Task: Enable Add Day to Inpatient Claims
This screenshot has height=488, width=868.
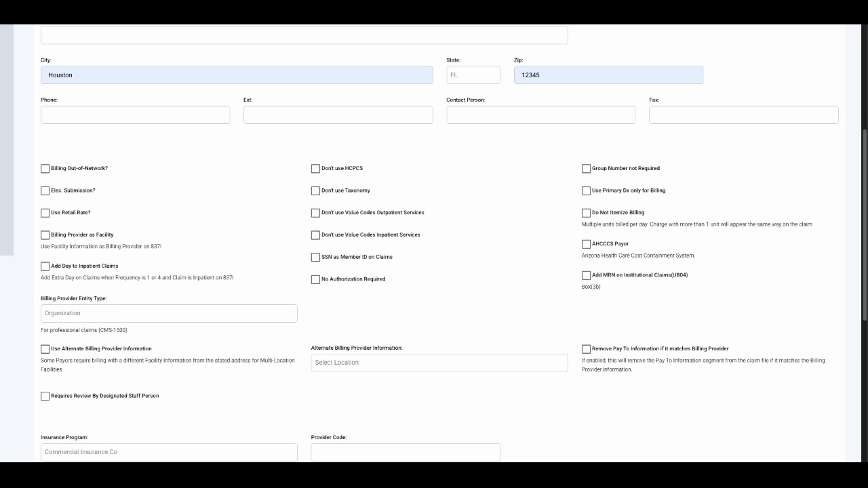Action: click(x=45, y=266)
